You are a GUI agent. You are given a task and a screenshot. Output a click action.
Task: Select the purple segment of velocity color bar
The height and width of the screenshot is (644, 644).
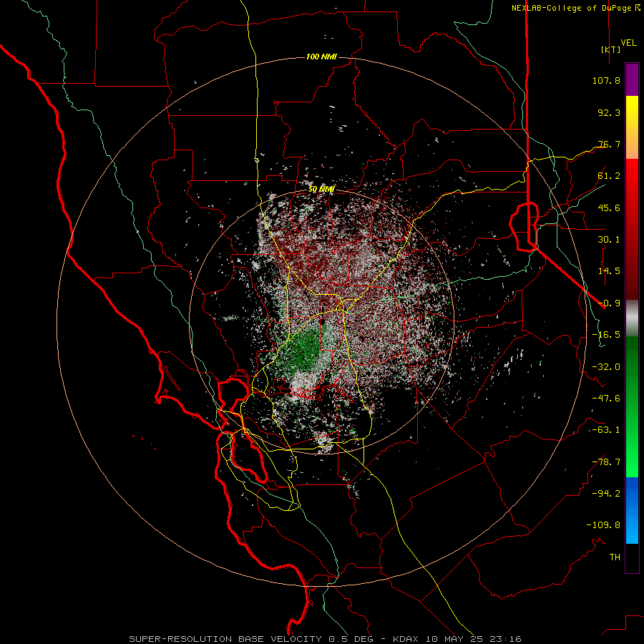632,80
